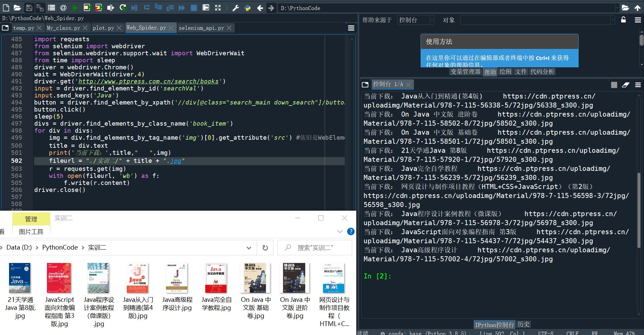Click the Data (D:) breadcrumb
The height and width of the screenshot is (335, 644).
tap(19, 248)
